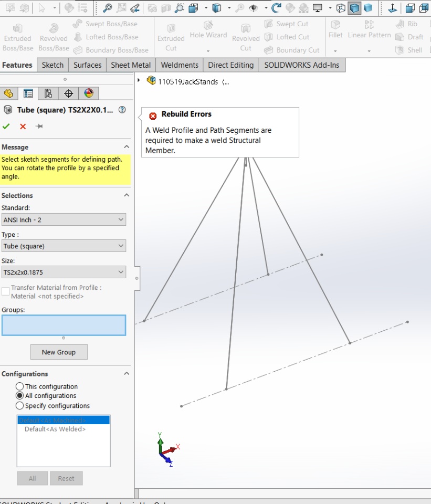Click inside the Groups selection box
The image size is (431, 504).
click(64, 325)
